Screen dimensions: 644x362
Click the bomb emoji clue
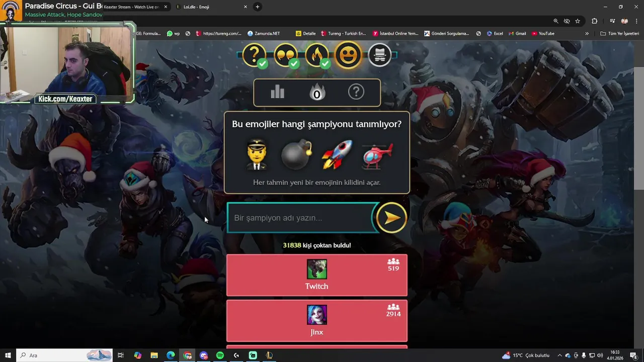click(297, 155)
